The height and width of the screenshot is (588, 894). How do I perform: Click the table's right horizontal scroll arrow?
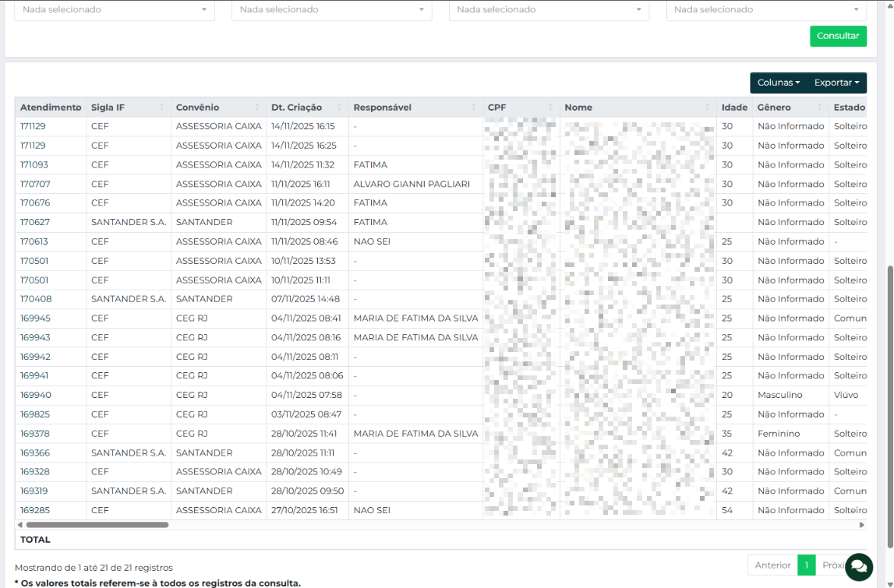(x=861, y=525)
